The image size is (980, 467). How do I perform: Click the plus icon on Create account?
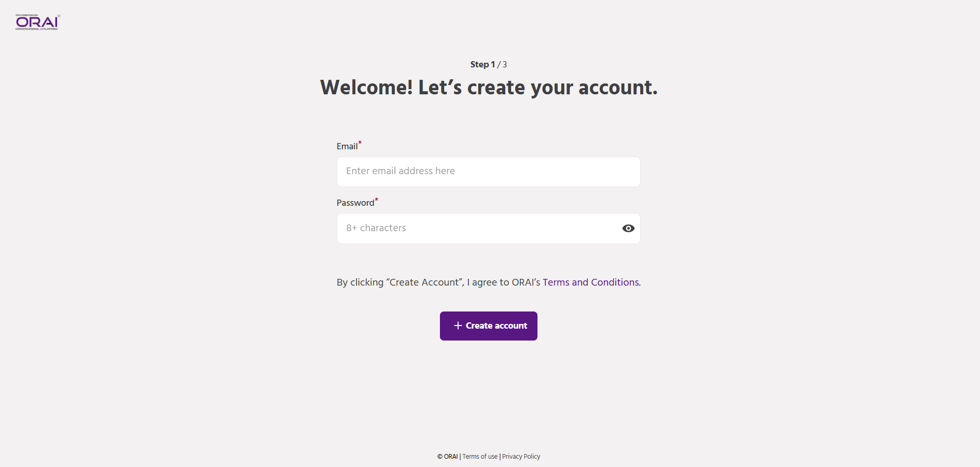coord(458,326)
